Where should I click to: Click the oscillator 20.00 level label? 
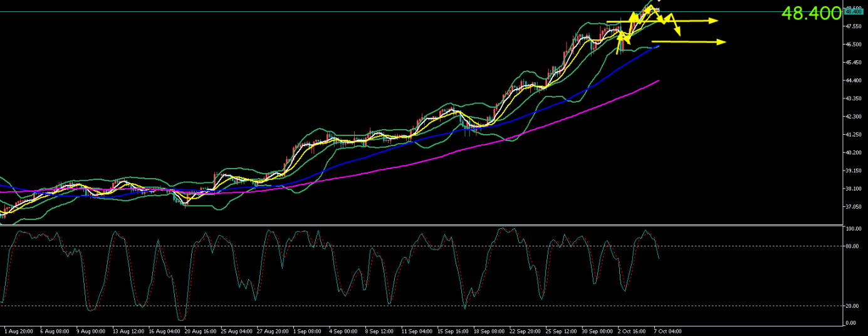click(852, 306)
